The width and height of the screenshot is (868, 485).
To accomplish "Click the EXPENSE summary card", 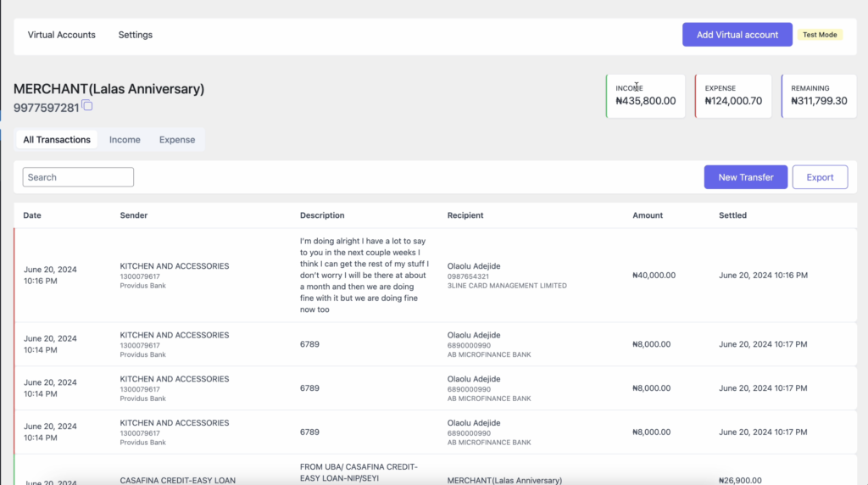I will (733, 96).
